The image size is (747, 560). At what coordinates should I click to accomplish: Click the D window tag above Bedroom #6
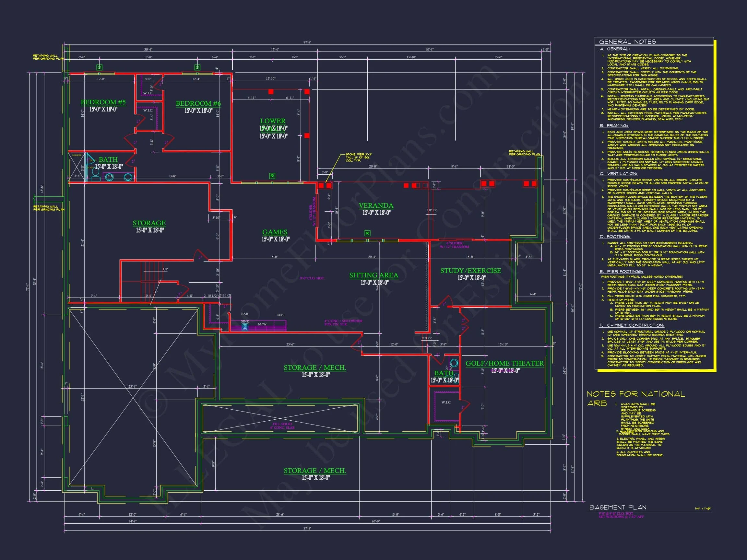coord(197,67)
